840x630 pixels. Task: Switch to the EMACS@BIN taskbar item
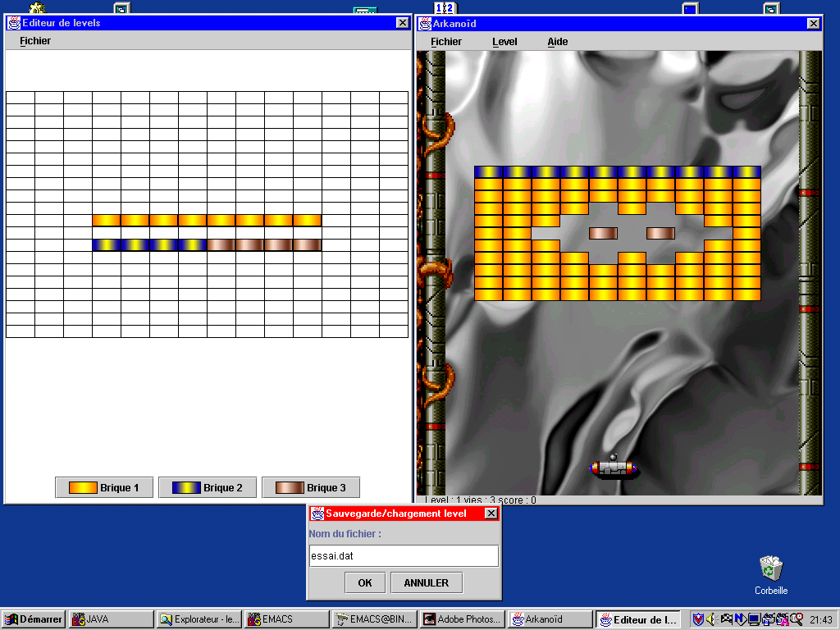tap(374, 619)
